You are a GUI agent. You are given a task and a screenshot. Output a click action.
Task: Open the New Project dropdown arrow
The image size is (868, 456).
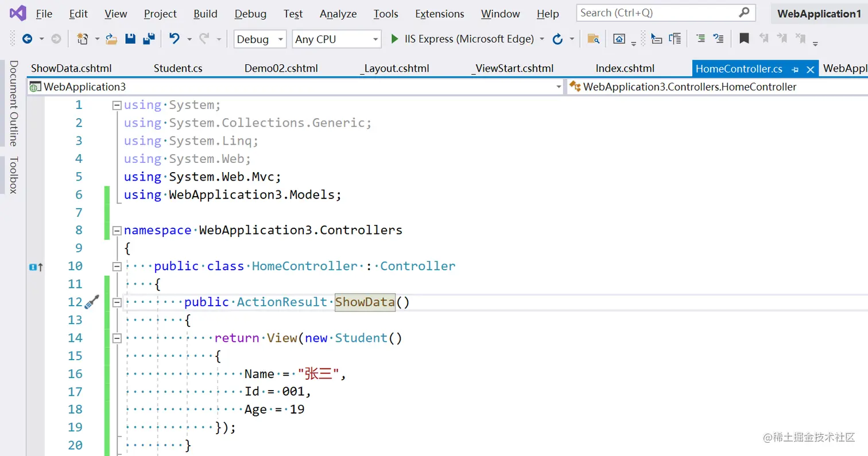point(97,39)
